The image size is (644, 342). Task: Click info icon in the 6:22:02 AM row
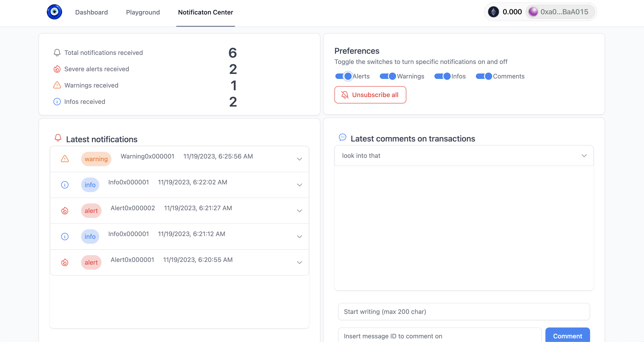coord(65,185)
